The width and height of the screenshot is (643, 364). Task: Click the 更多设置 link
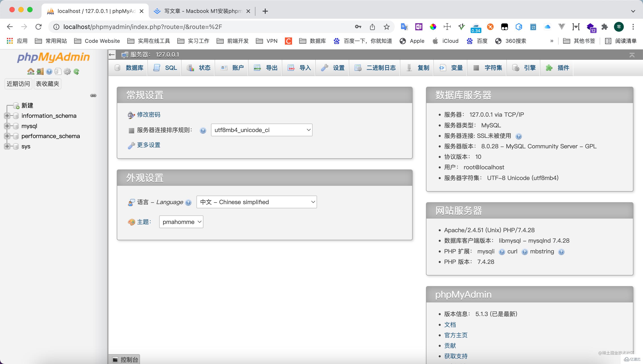point(149,145)
